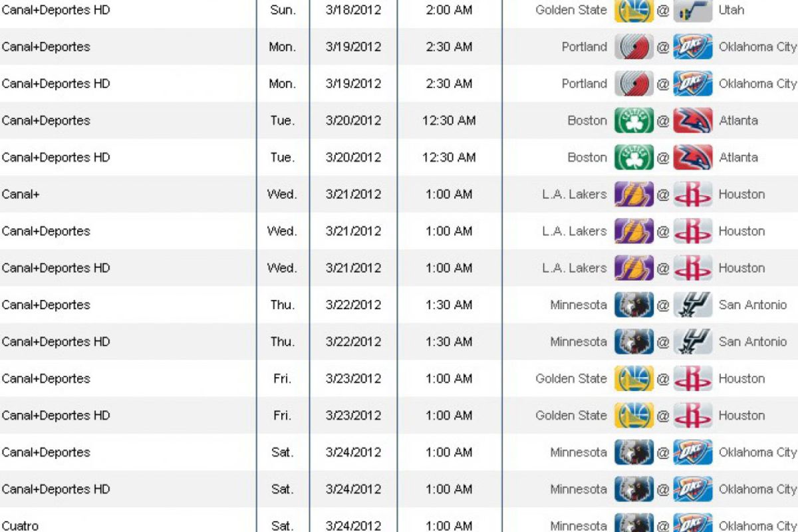
Task: Select L.A. Lakers text in the Canal+ row
Action: pos(574,194)
